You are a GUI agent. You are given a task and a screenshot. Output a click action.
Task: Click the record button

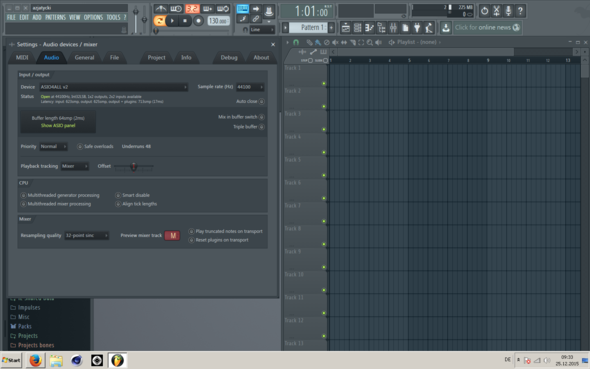click(198, 21)
